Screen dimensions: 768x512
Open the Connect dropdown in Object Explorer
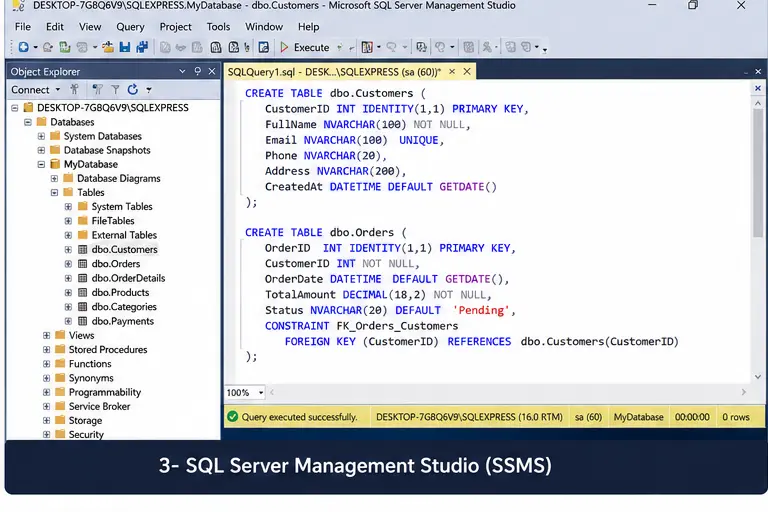click(x=58, y=90)
